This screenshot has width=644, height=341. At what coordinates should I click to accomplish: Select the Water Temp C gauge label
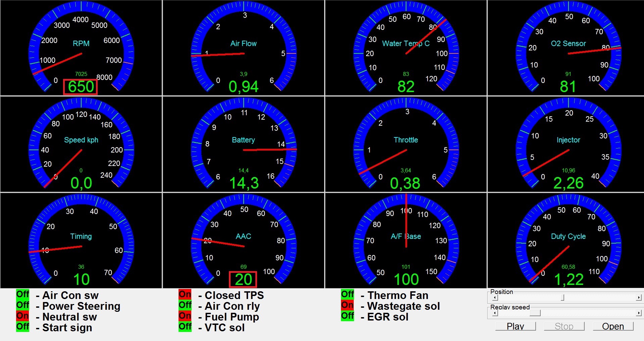406,44
